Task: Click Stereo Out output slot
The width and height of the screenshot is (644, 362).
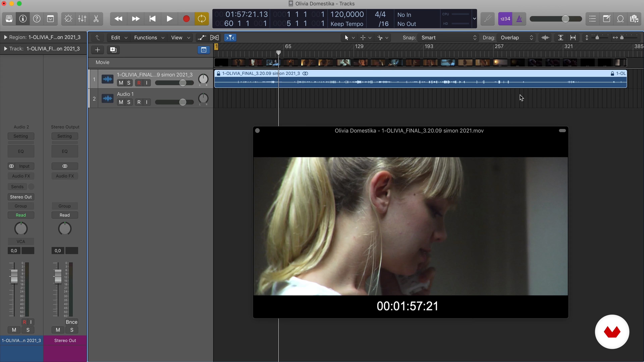Action: 21,197
